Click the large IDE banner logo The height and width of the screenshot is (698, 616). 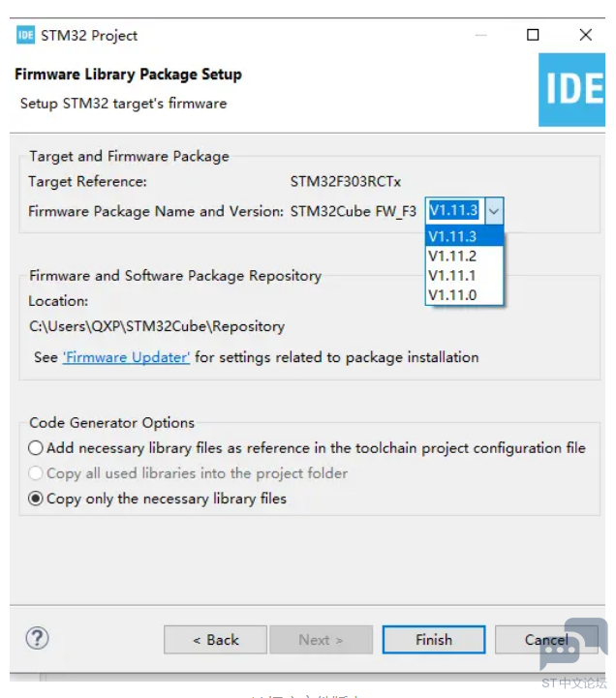pos(571,90)
